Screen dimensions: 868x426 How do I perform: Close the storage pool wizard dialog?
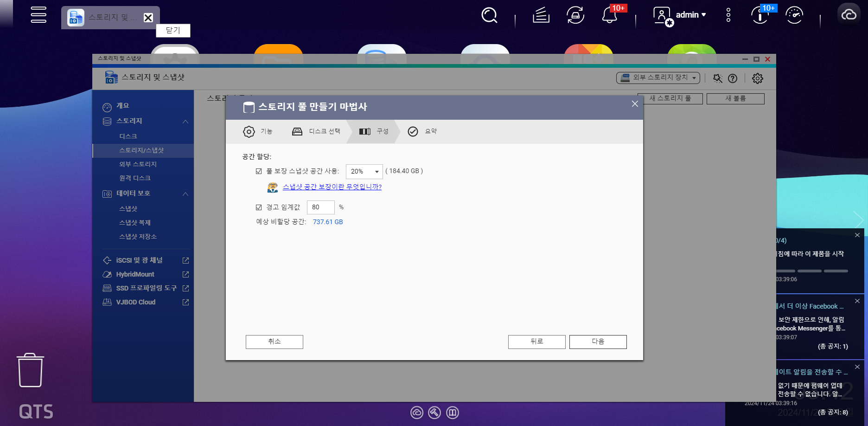click(635, 104)
